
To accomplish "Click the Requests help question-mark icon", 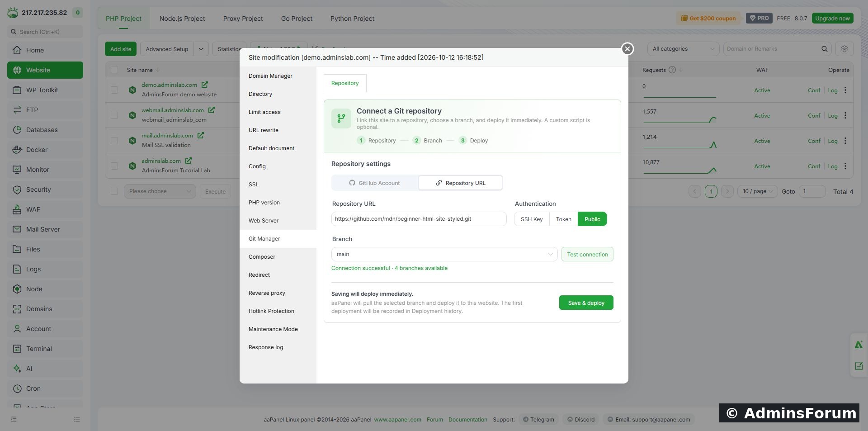I will click(672, 70).
